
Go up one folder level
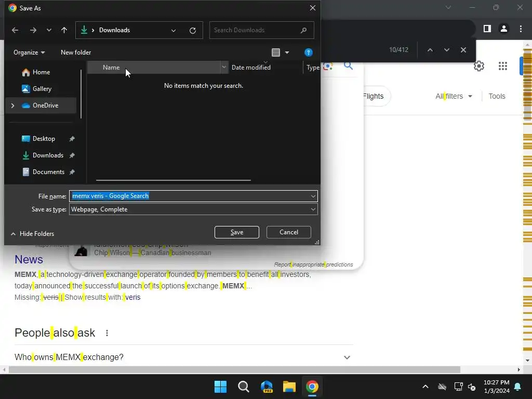tap(64, 30)
